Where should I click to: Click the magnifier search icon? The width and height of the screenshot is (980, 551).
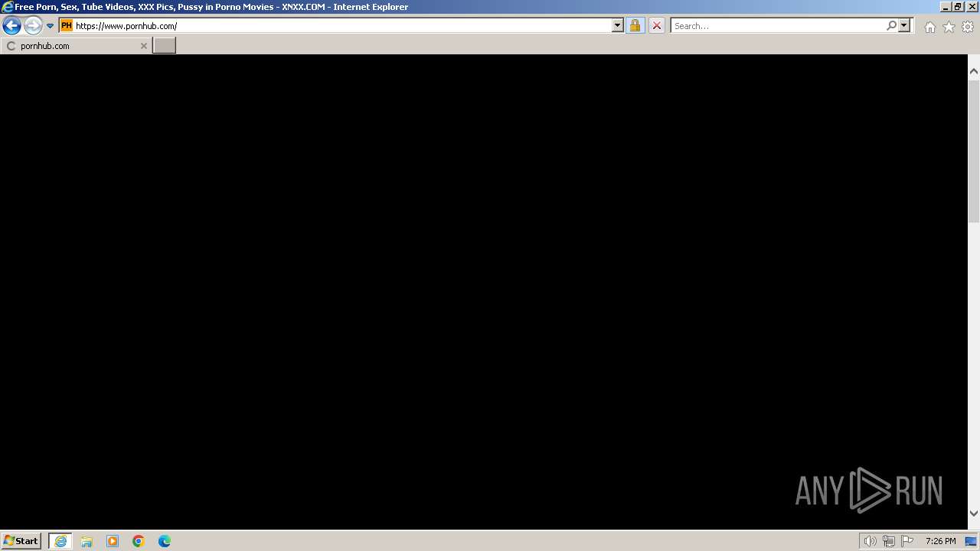(x=891, y=26)
